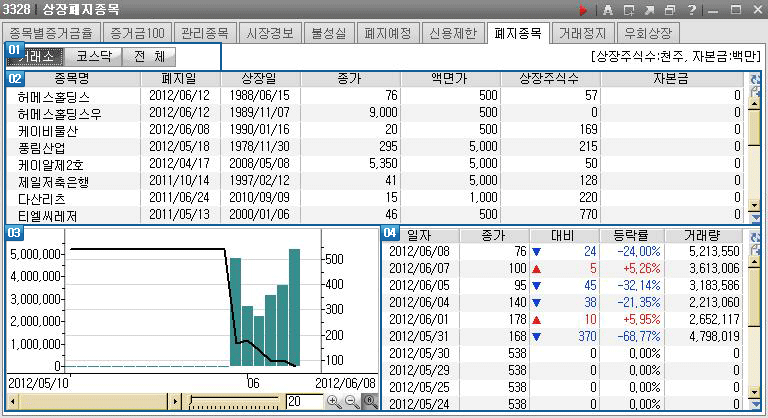The width and height of the screenshot is (768, 418).
Task: Select the 거래소 market filter
Action: (x=36, y=57)
